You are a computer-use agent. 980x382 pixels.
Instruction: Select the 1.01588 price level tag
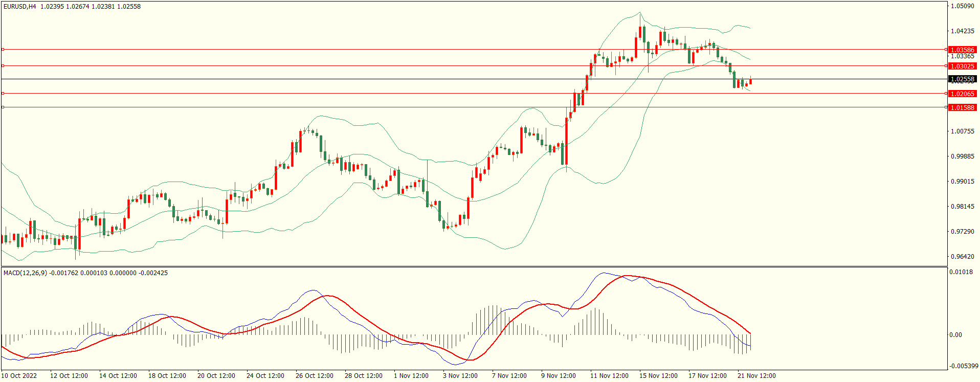[x=962, y=108]
